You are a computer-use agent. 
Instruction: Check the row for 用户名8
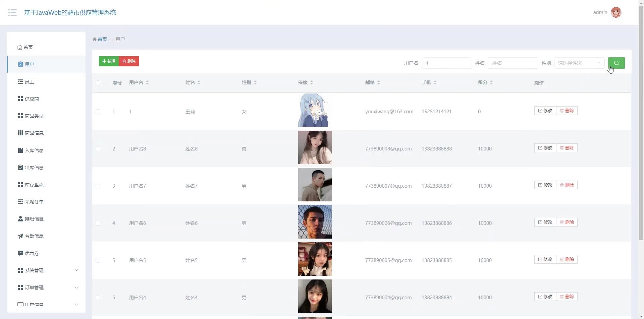click(98, 149)
